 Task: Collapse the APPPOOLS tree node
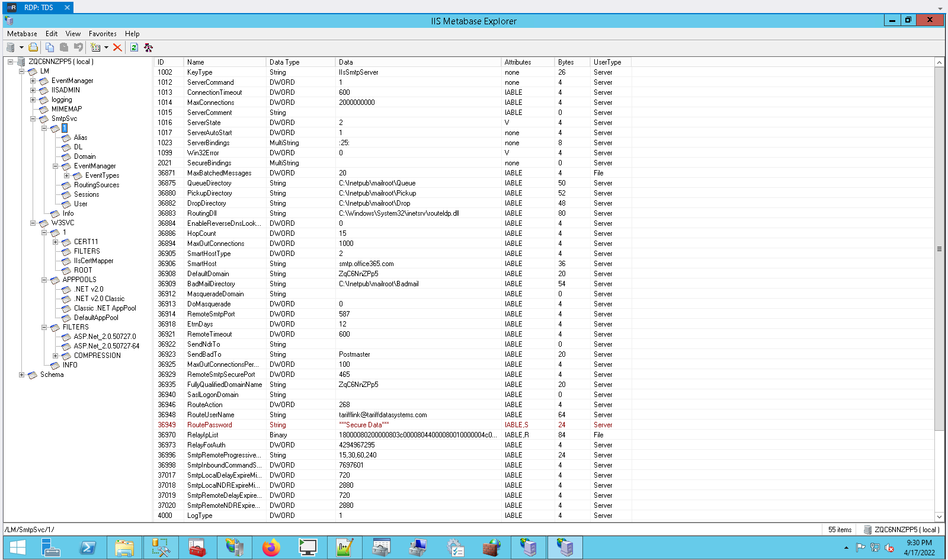click(44, 280)
